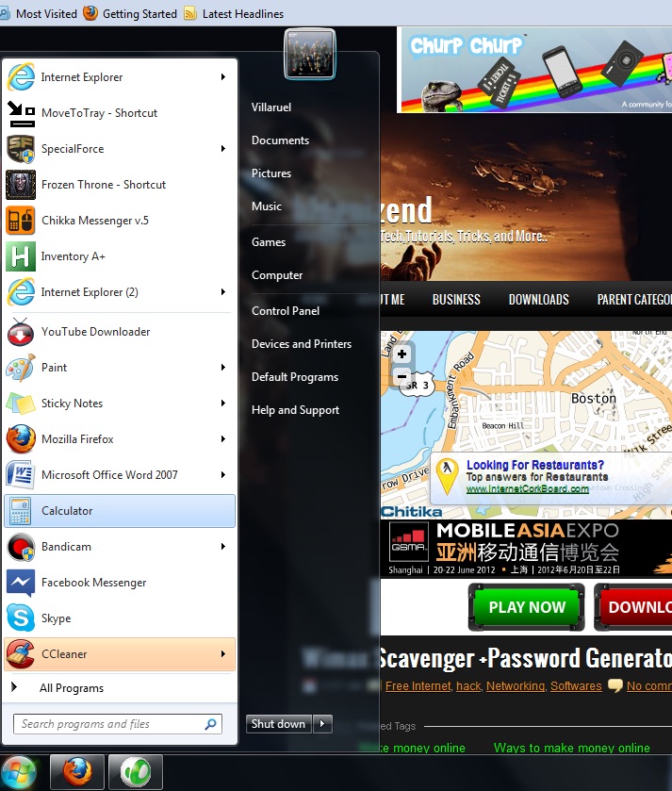Open Chikka Messenger v.5 icon

21,221
